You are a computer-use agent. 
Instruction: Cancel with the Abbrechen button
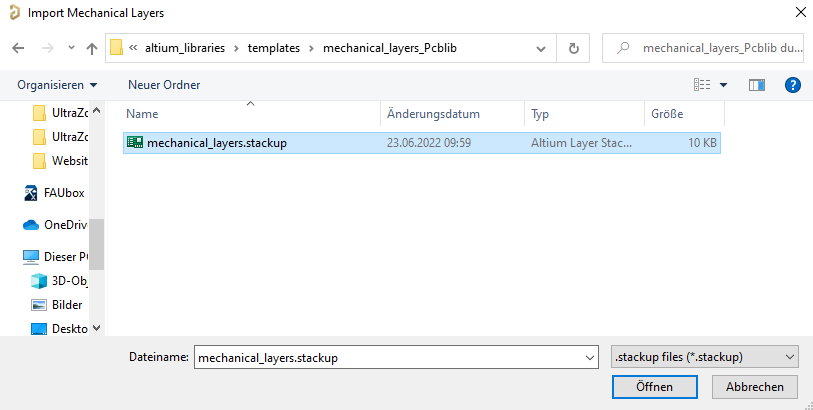pos(754,386)
